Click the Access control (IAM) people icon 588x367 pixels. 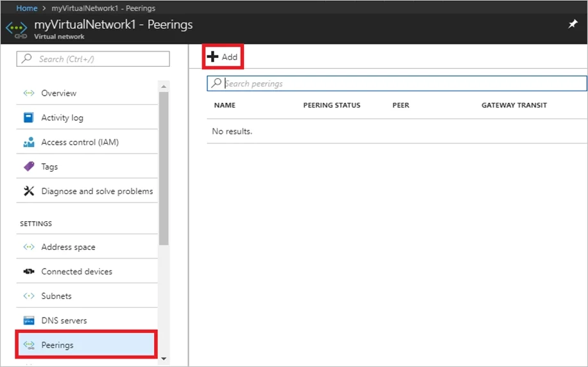point(29,142)
